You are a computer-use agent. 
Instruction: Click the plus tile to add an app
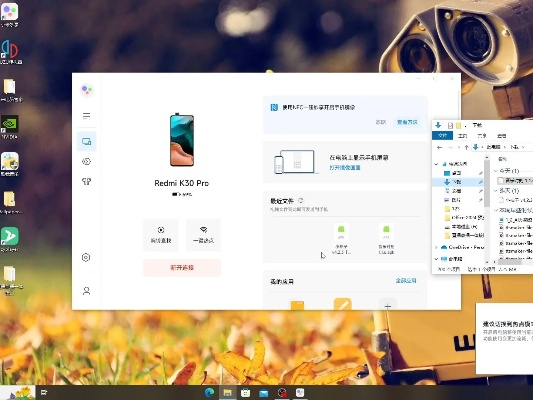point(388,305)
